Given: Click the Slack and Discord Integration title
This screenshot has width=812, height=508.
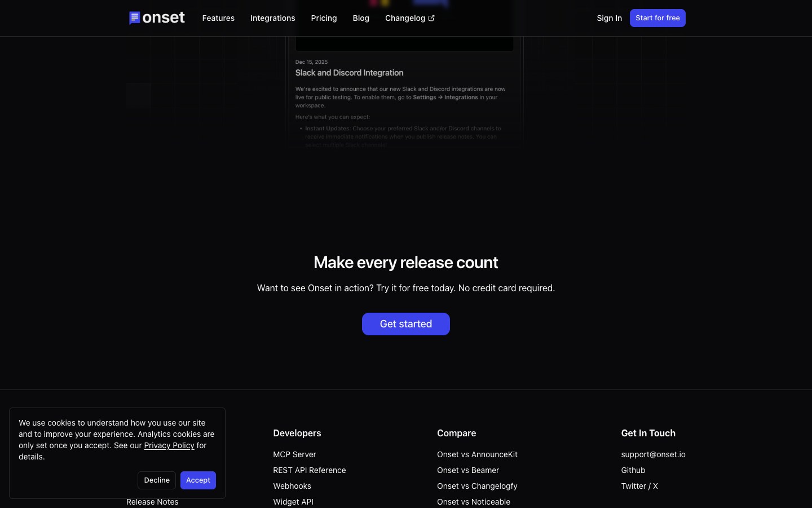Looking at the screenshot, I should tap(349, 73).
